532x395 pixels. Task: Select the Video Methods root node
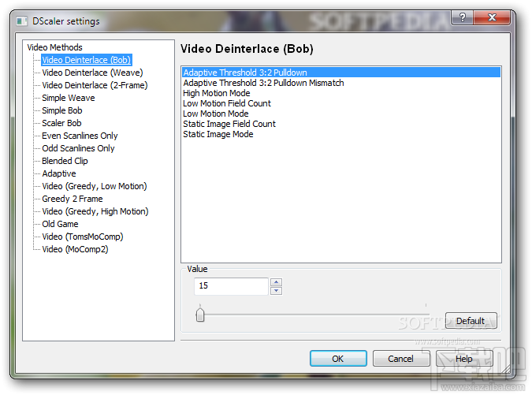[x=54, y=47]
